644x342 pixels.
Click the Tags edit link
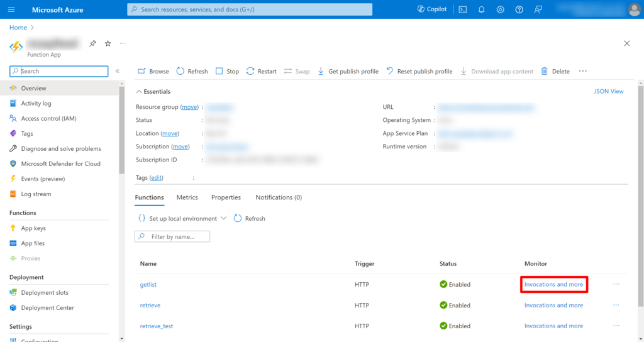tap(156, 177)
